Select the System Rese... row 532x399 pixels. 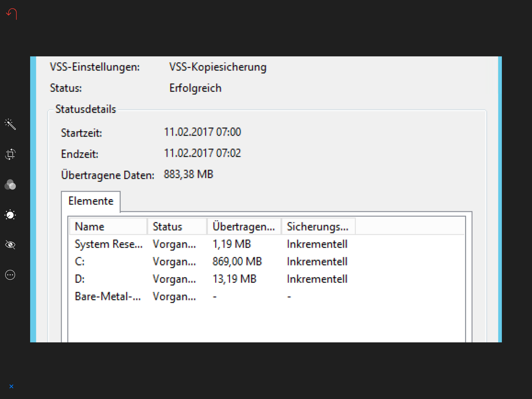(x=267, y=244)
